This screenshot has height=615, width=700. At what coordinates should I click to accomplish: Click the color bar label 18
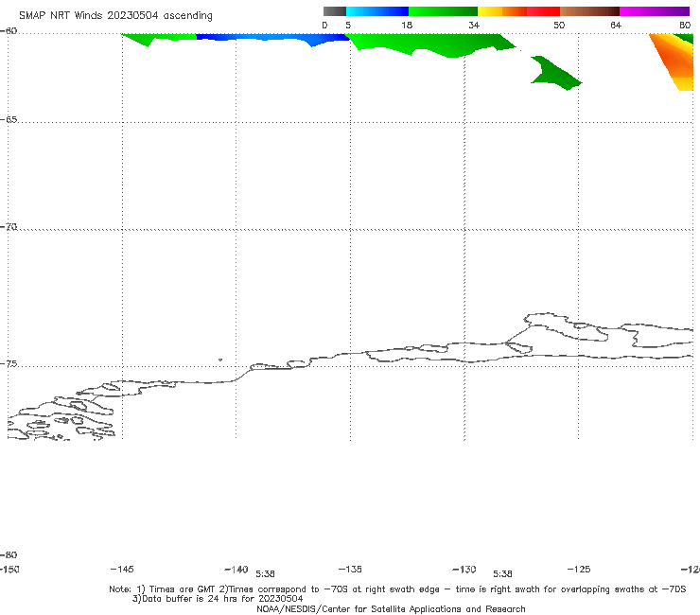pyautogui.click(x=407, y=26)
